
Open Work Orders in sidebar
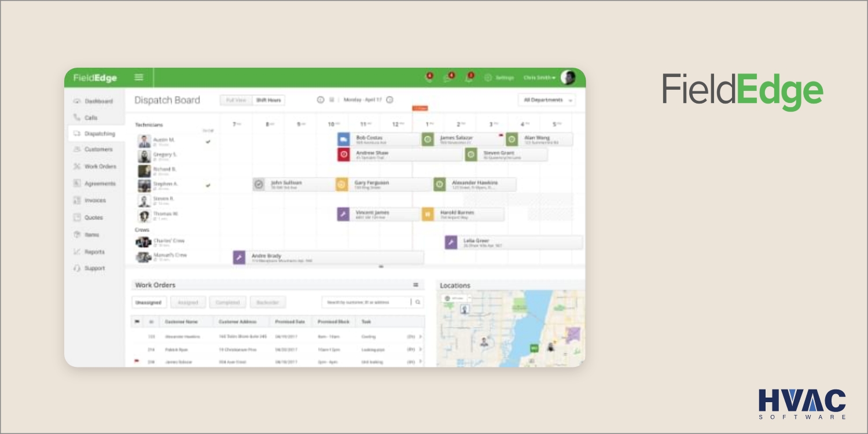tap(94, 167)
